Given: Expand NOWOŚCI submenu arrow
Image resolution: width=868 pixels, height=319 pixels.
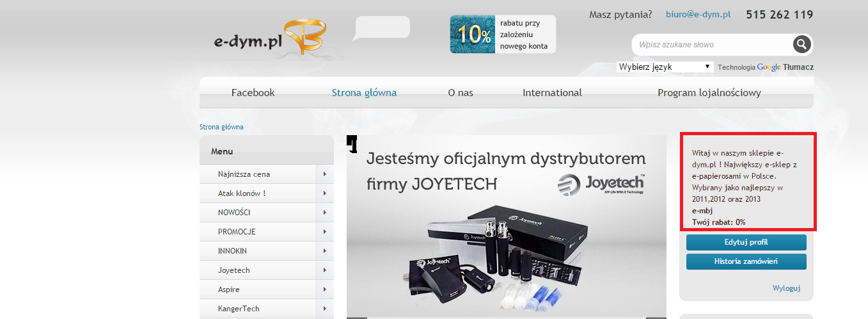Looking at the screenshot, I should [325, 213].
